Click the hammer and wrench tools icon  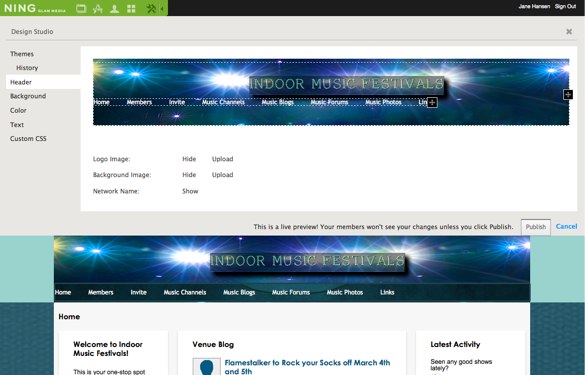151,8
